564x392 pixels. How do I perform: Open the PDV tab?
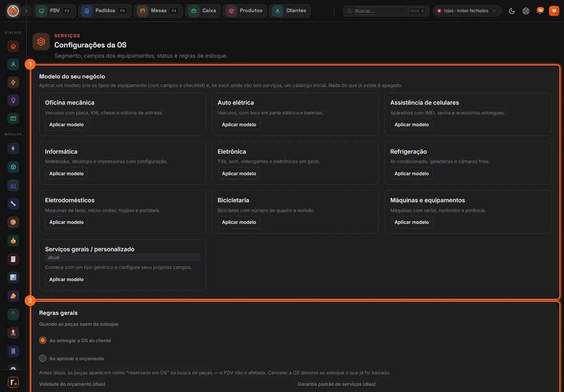(x=54, y=11)
